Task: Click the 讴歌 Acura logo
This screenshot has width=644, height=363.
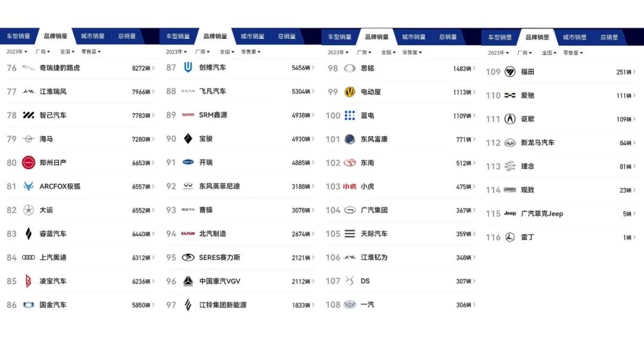Action: pos(510,119)
